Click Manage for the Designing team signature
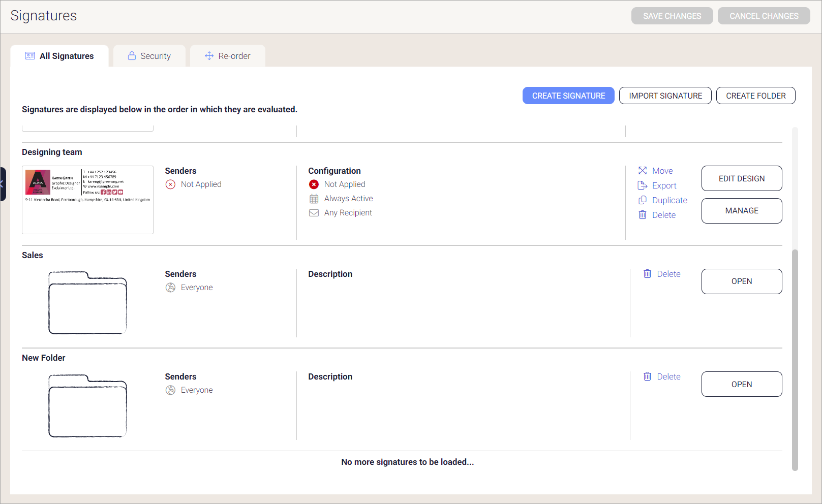822x504 pixels. pos(742,210)
